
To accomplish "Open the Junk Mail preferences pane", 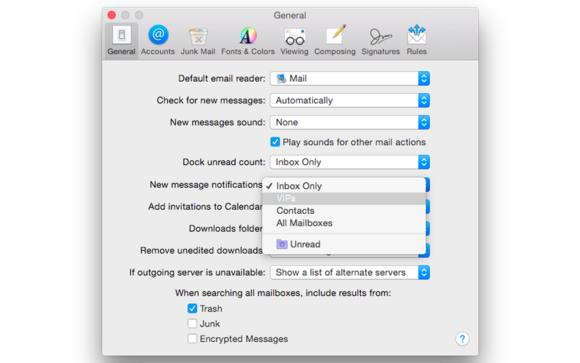I will click(198, 40).
